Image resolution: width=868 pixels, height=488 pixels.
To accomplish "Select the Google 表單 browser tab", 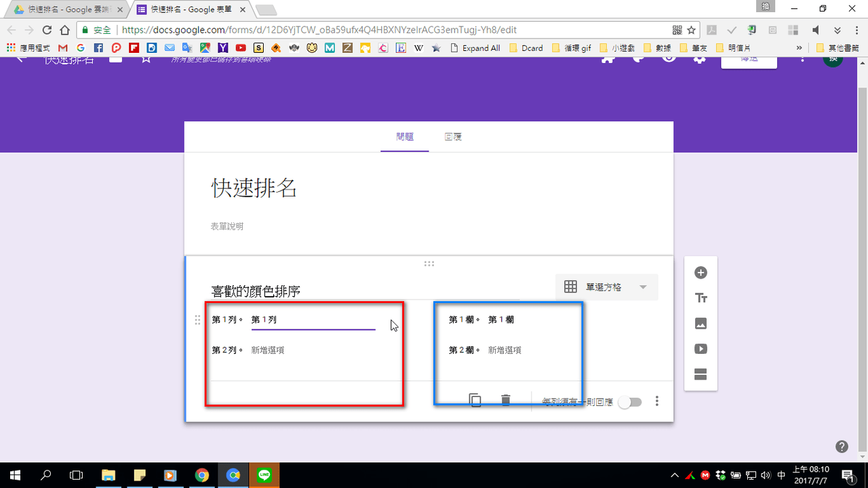I will click(x=189, y=9).
